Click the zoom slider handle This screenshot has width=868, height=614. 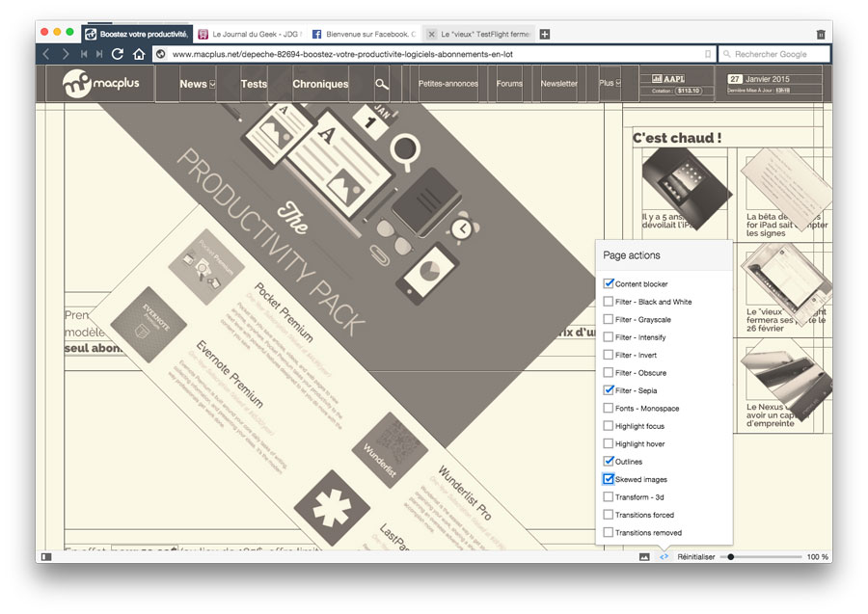[731, 557]
